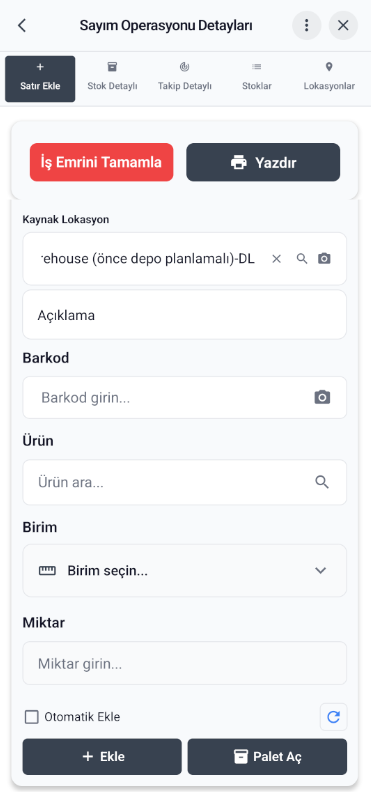Click the Ürün search magnifier icon
Viewport: 371px width, 797px height.
[322, 482]
